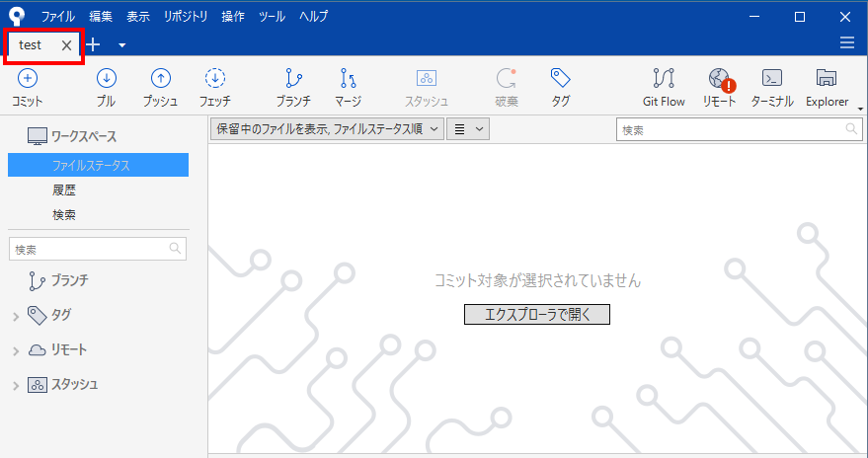This screenshot has width=868, height=458.
Task: Launch the Terminal (ターミナル) toolbar icon
Action: (771, 78)
